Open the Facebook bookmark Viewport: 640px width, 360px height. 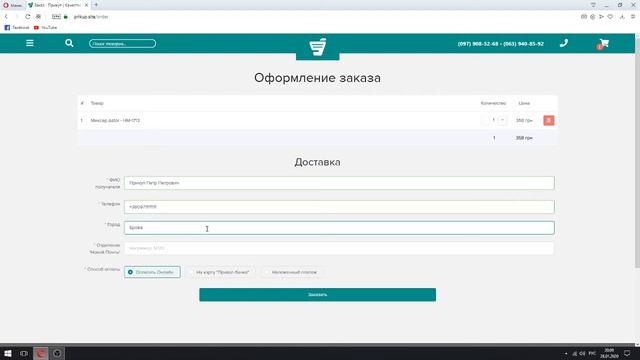click(x=17, y=27)
